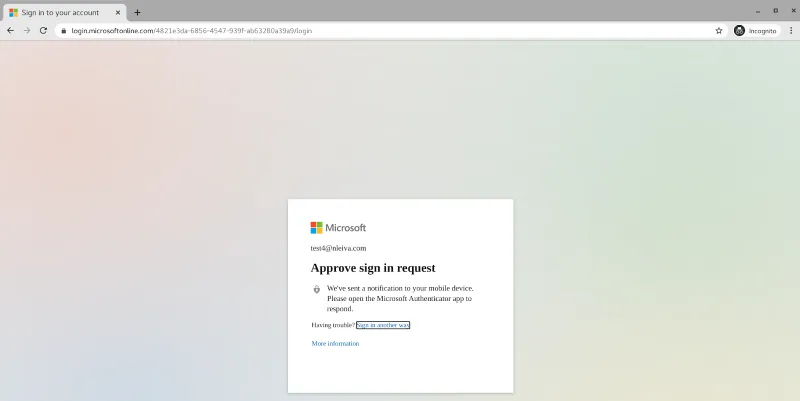Screen dimensions: 800x401
Task: Bookmark this page with the star icon
Action: 719,31
